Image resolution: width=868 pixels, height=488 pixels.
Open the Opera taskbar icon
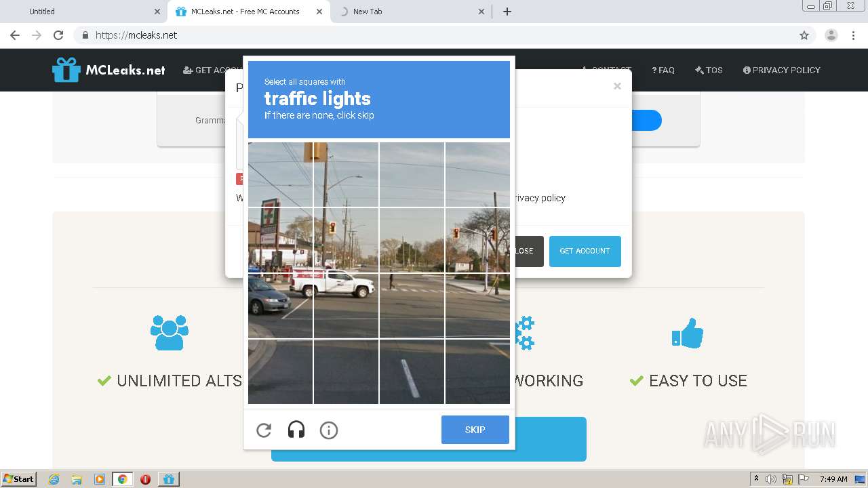(x=145, y=479)
